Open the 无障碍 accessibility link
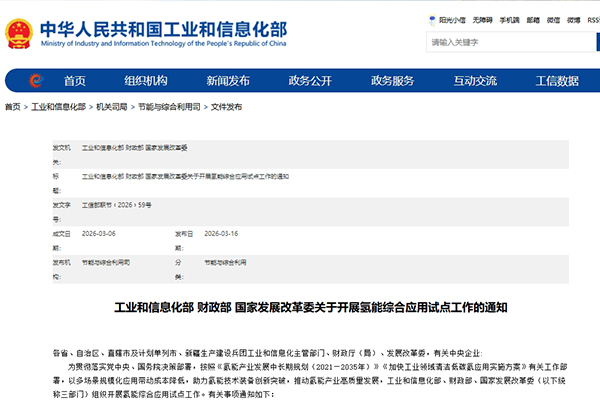This screenshot has height=400, width=600. coord(482,20)
